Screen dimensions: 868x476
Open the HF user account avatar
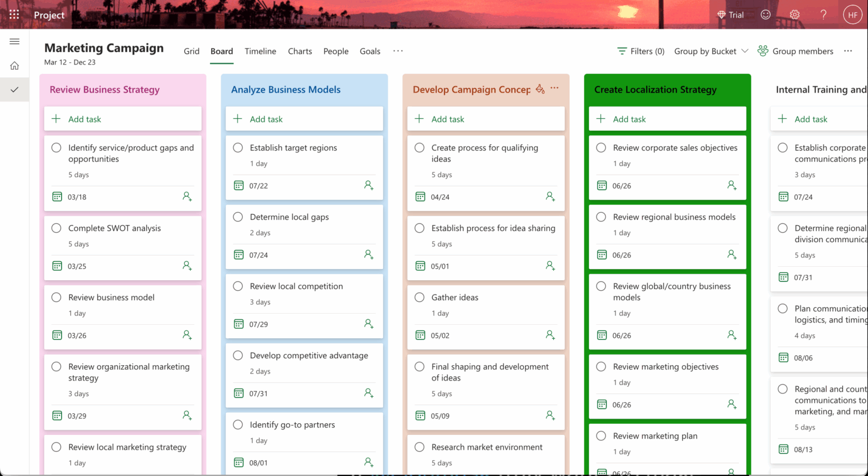click(852, 15)
